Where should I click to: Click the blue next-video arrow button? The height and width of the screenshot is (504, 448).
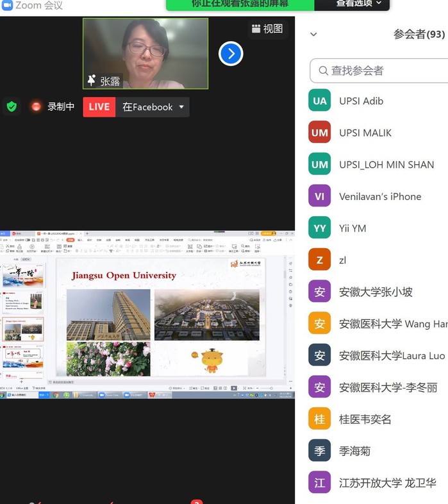coord(231,53)
